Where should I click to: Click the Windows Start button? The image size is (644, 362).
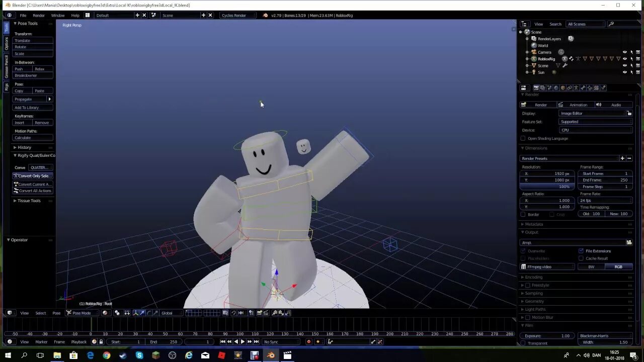click(x=8, y=355)
